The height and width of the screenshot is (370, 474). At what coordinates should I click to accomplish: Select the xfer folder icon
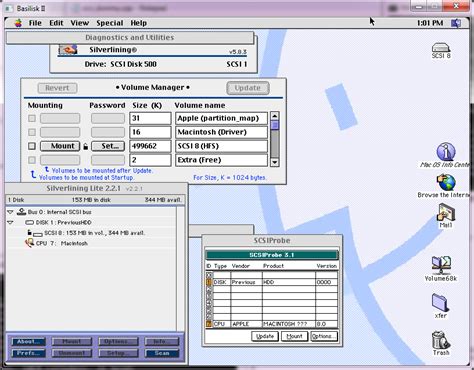pos(441,306)
